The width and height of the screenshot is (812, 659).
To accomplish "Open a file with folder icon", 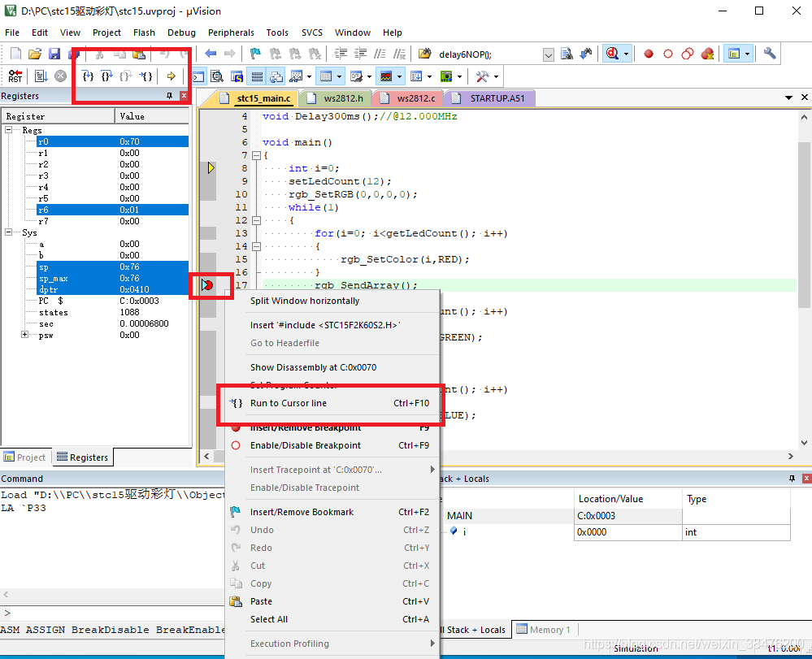I will pos(35,54).
